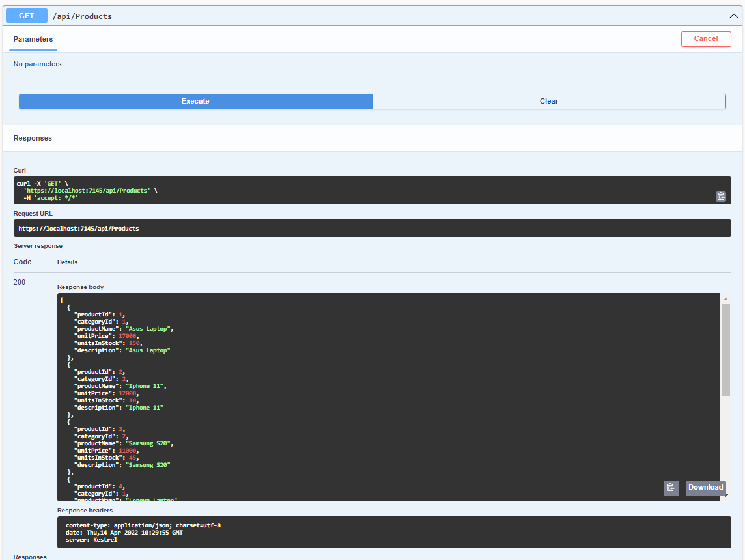This screenshot has height=560, width=745.
Task: Click the GET method badge
Action: point(26,15)
